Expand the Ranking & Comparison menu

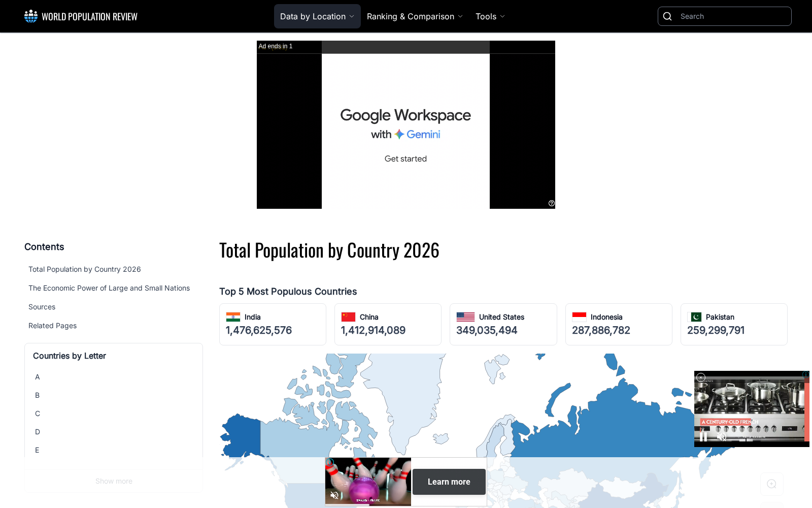(x=415, y=16)
